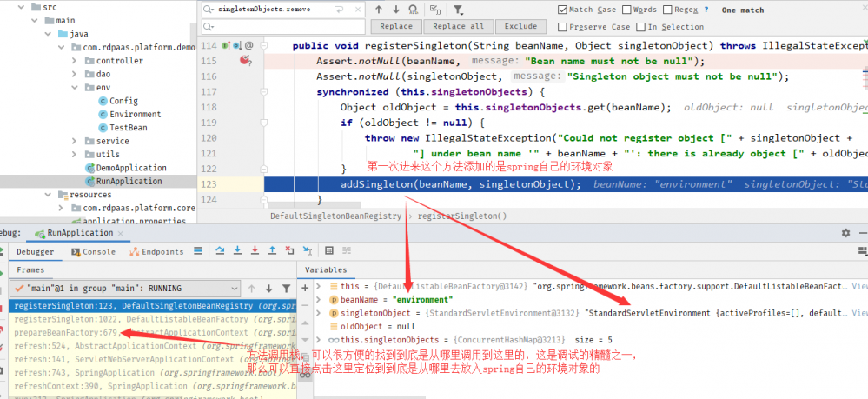868x399 pixels.
Task: Collapse the java source folder
Action: [48, 34]
